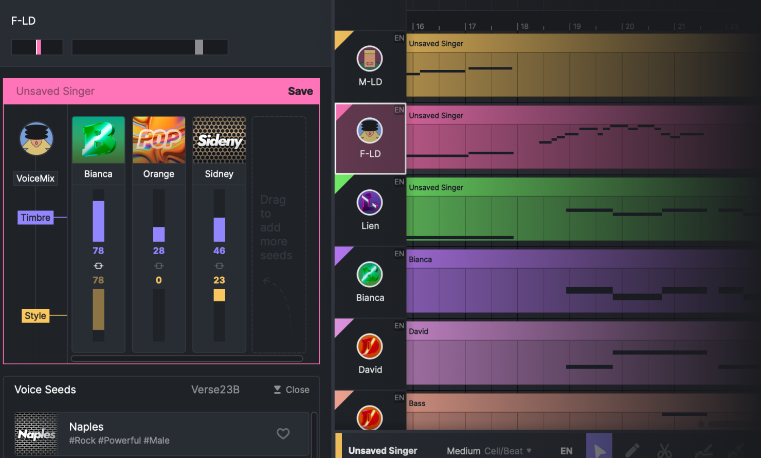Select the 'Bass' clip header
The width and height of the screenshot is (761, 458).
click(583, 403)
